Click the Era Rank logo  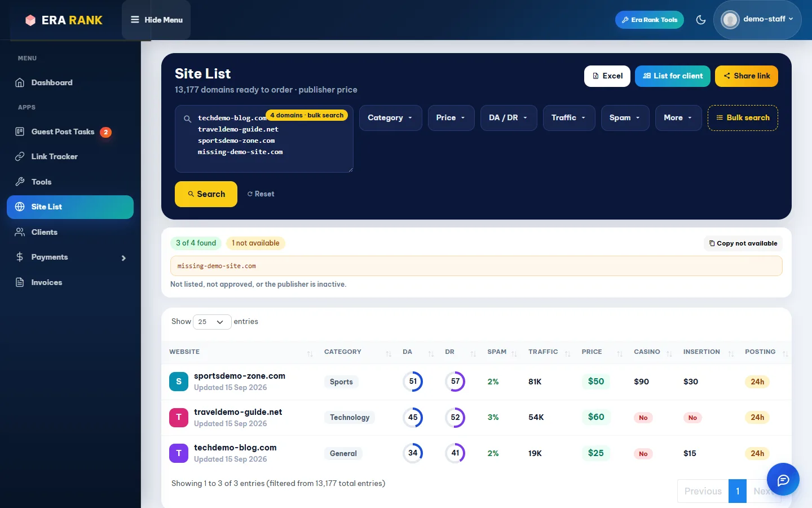tap(64, 20)
